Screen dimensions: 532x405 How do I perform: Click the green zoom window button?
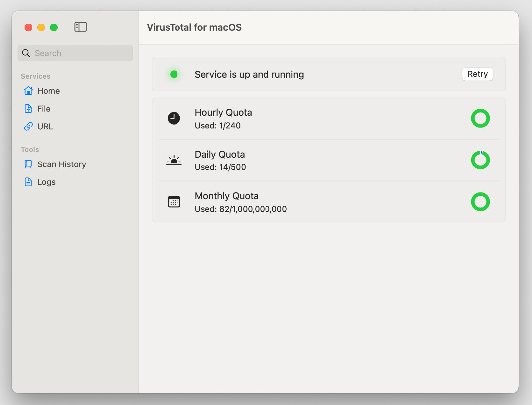point(54,27)
